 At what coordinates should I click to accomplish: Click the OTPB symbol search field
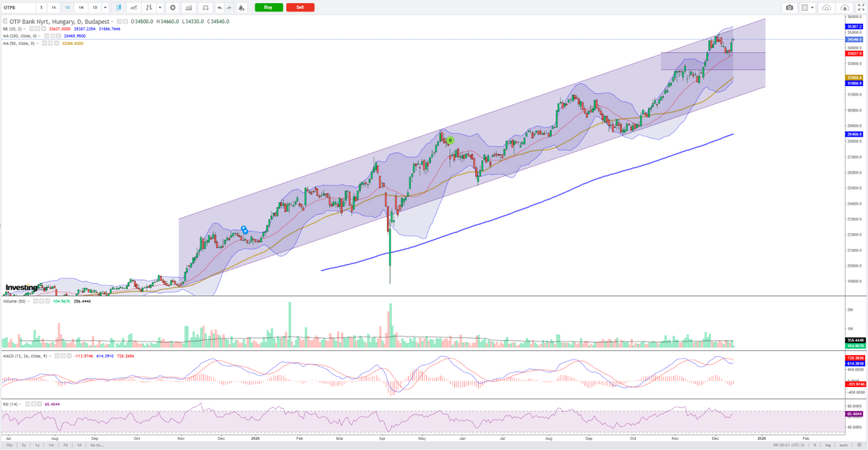[18, 7]
